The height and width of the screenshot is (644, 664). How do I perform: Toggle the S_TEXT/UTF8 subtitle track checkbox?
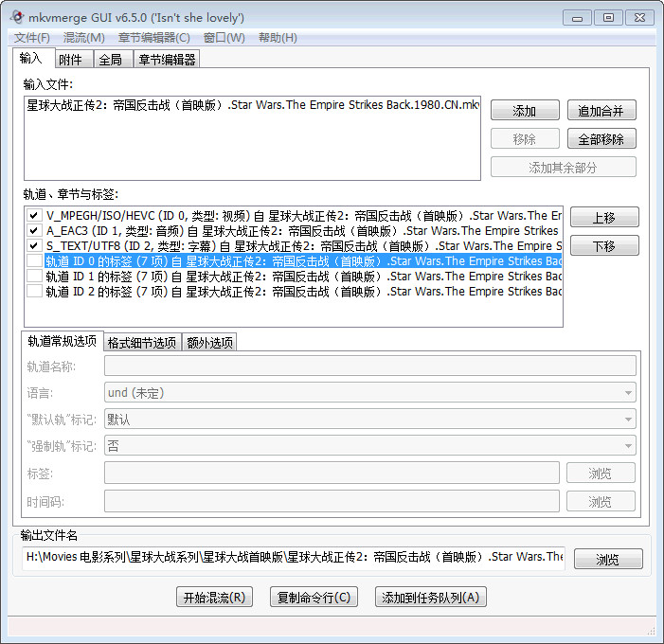coord(34,246)
